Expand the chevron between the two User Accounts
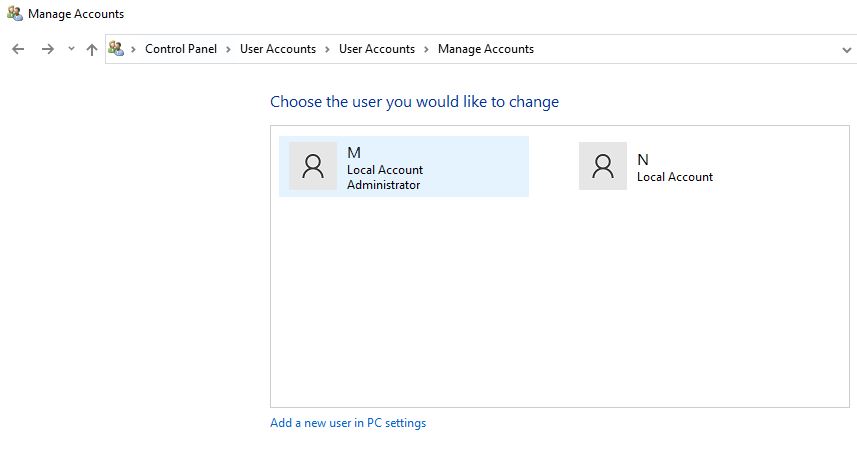The height and width of the screenshot is (452, 857). coord(327,49)
